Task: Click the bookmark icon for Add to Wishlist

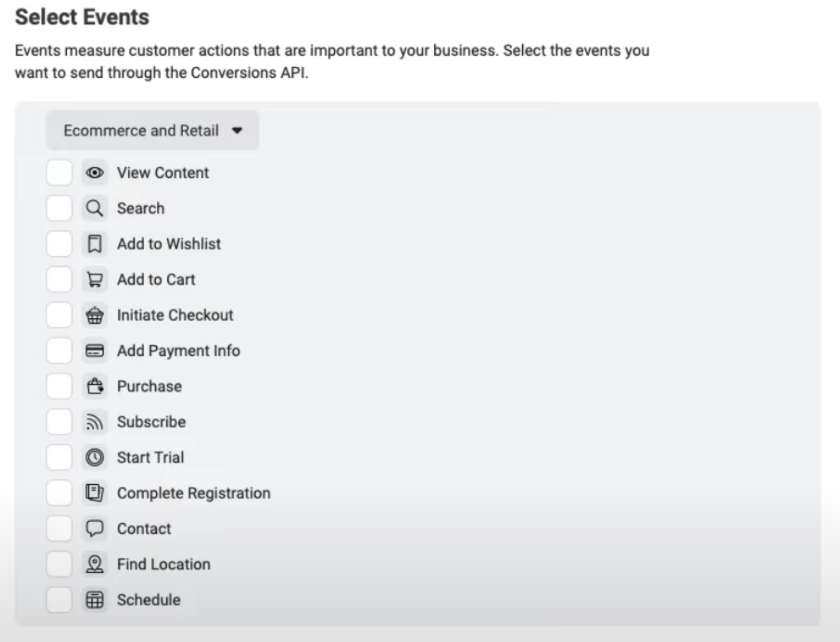Action: 95,244
